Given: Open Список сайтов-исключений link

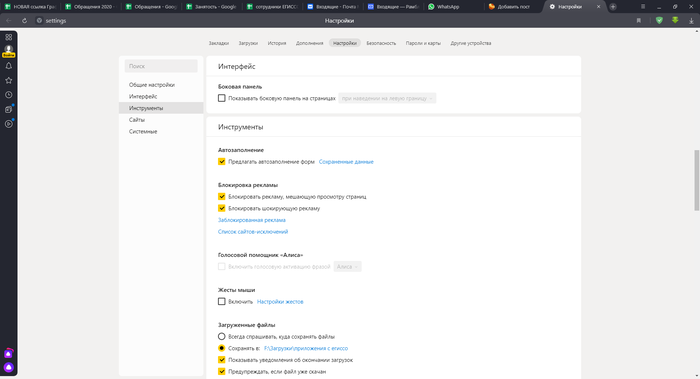Looking at the screenshot, I should coord(253,232).
